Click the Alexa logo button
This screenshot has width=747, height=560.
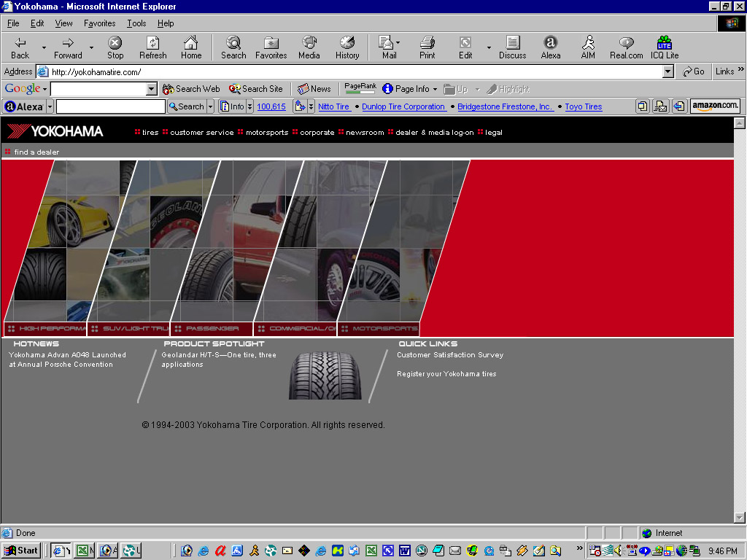24,106
